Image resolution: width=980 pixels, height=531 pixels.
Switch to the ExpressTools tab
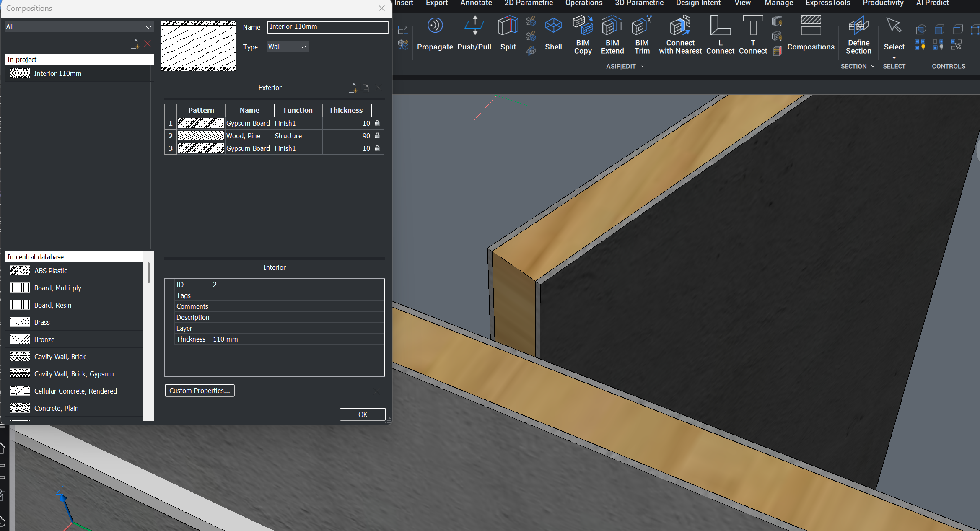827,3
